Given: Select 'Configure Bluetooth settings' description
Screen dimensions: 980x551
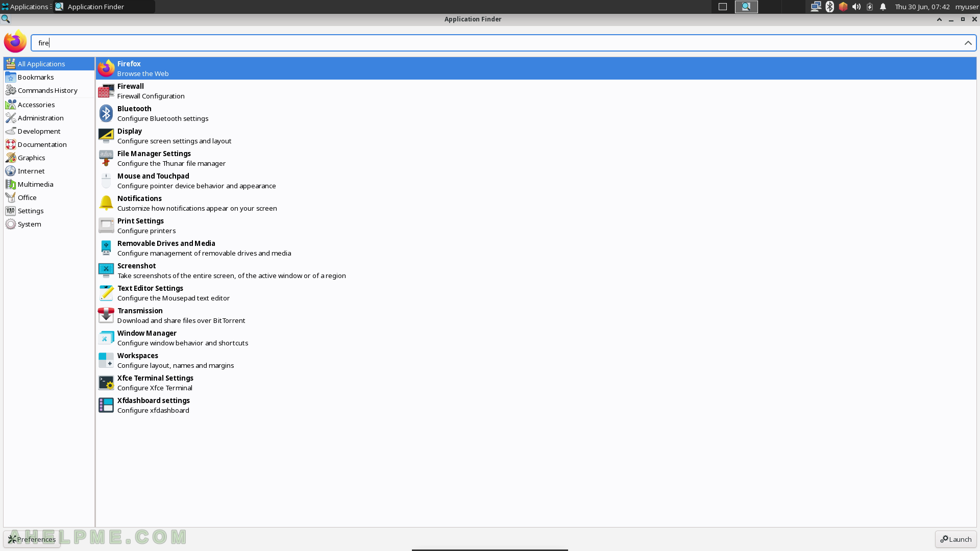Looking at the screenshot, I should (163, 118).
